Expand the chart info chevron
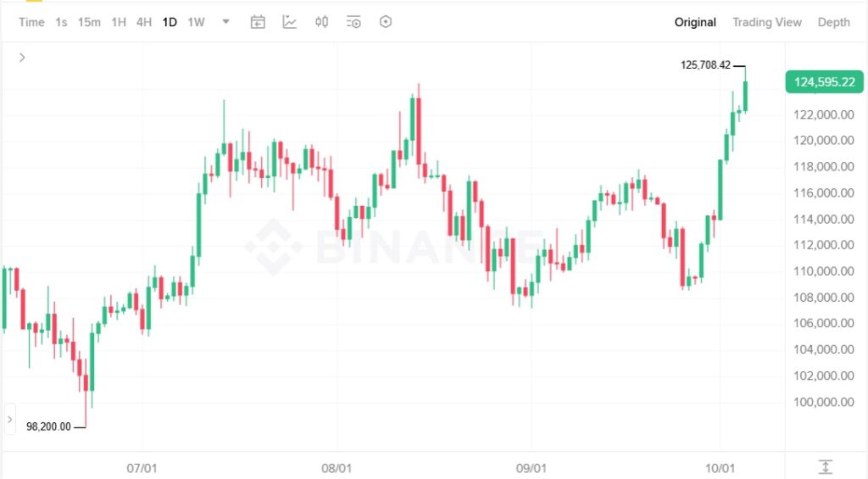Viewport: 868px width, 479px height. tap(22, 58)
